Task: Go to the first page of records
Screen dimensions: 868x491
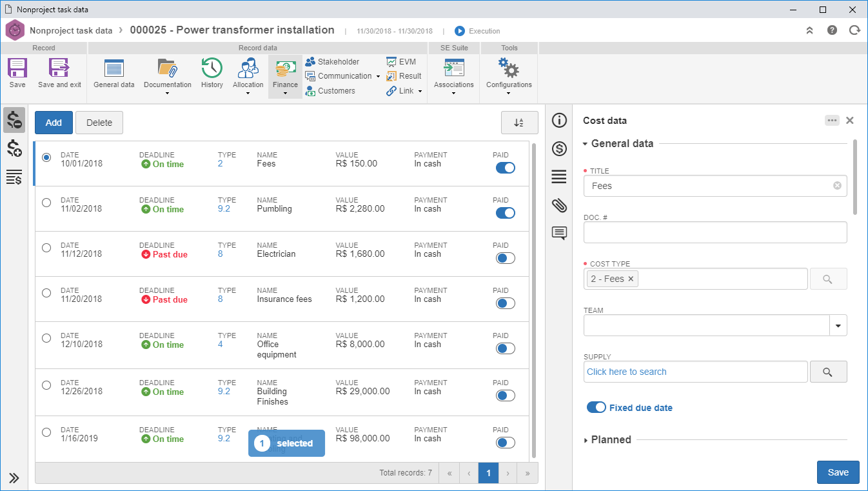Action: (x=449, y=474)
